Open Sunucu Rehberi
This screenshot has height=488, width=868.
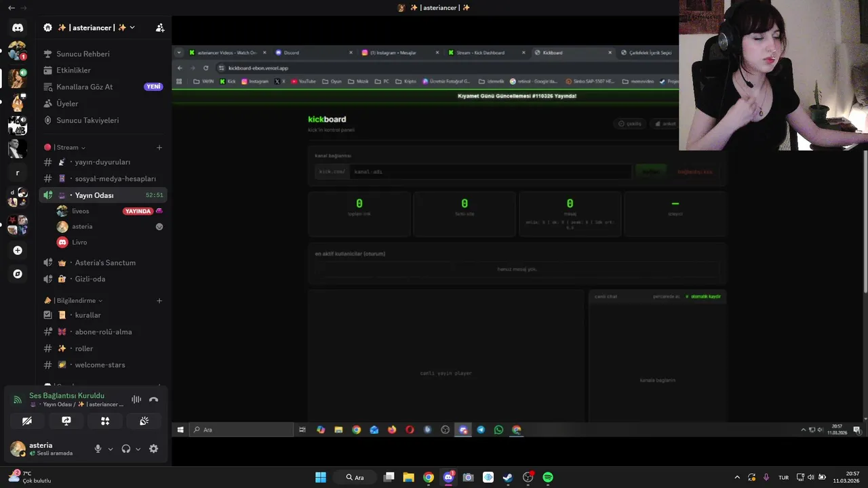(x=102, y=54)
